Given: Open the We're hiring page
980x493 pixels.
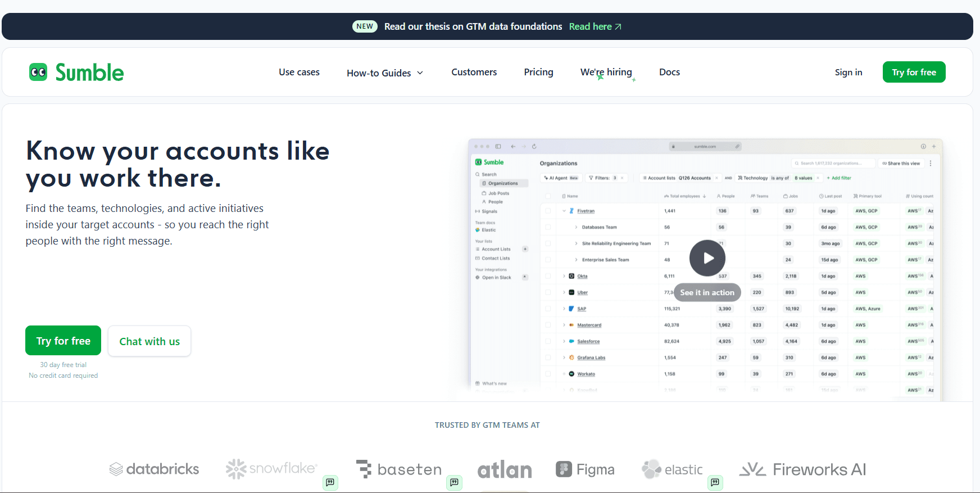Looking at the screenshot, I should (606, 72).
